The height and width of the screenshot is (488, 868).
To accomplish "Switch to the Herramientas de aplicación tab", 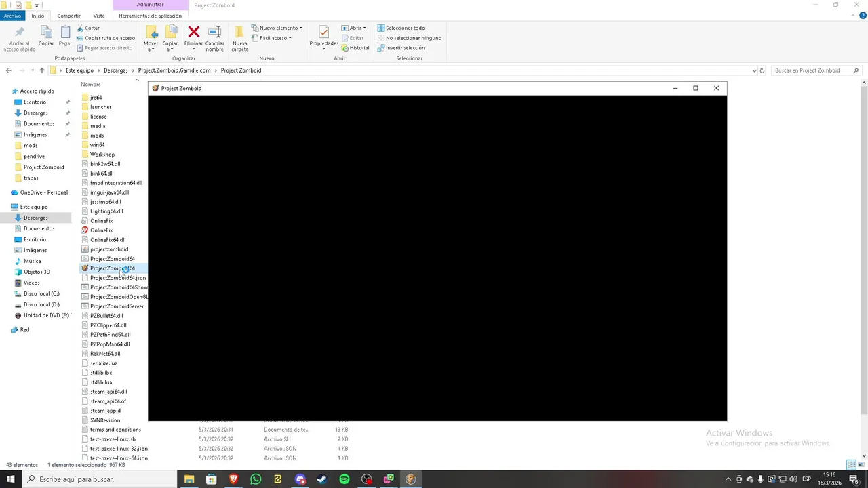I will point(150,16).
